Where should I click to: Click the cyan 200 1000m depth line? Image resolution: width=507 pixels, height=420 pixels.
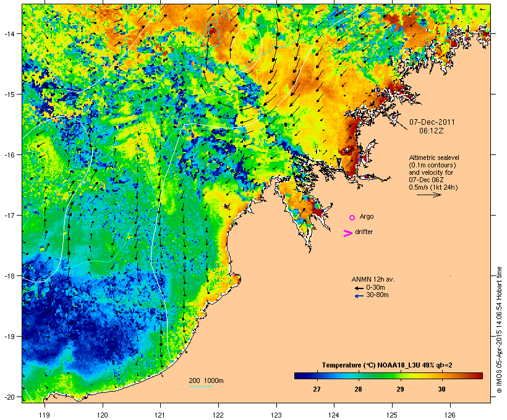coord(201,386)
